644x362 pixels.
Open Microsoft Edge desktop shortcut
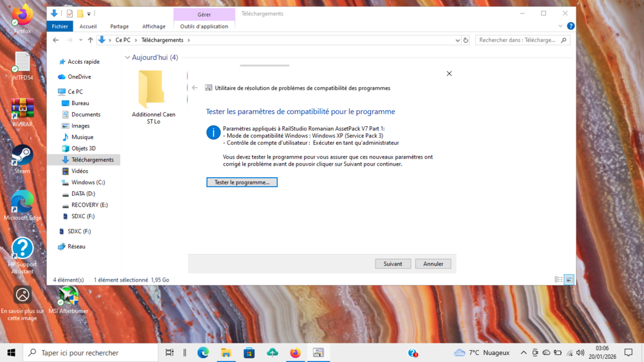tap(22, 205)
